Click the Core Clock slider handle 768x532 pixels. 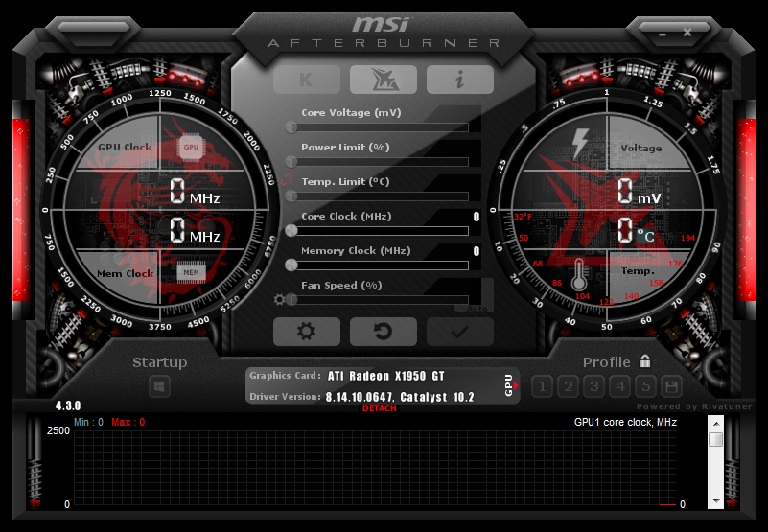pos(291,230)
